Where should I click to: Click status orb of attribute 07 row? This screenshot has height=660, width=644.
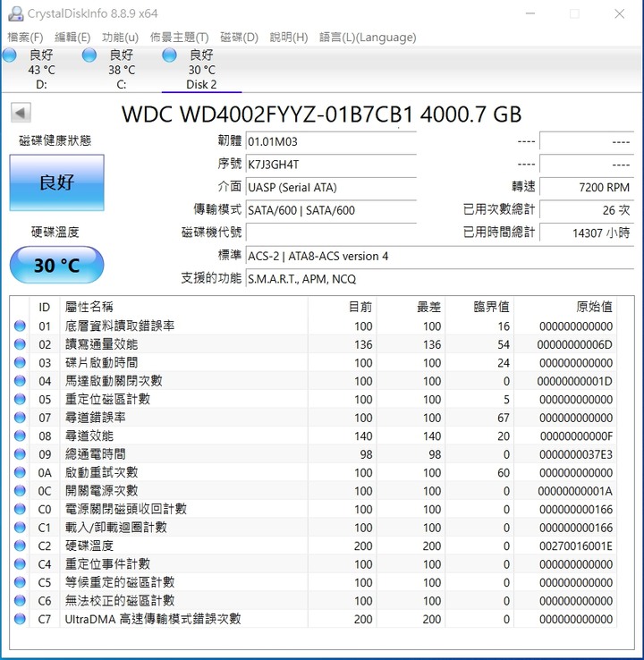click(20, 418)
